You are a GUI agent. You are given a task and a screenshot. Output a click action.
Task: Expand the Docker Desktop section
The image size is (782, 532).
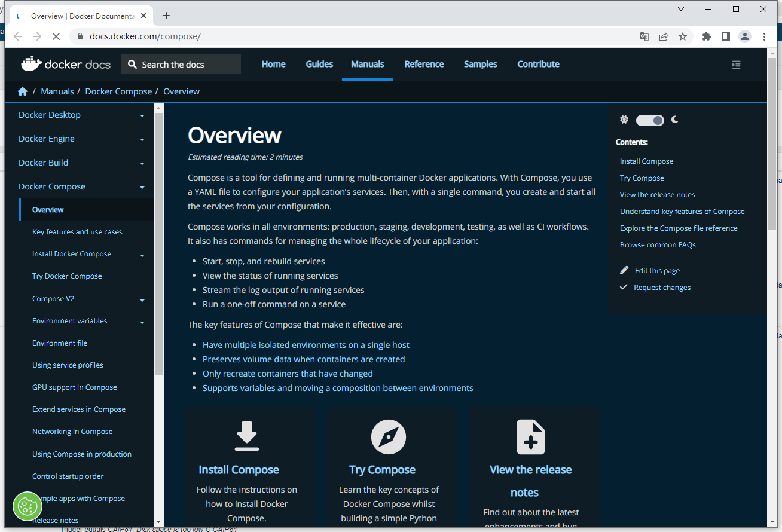pos(142,115)
